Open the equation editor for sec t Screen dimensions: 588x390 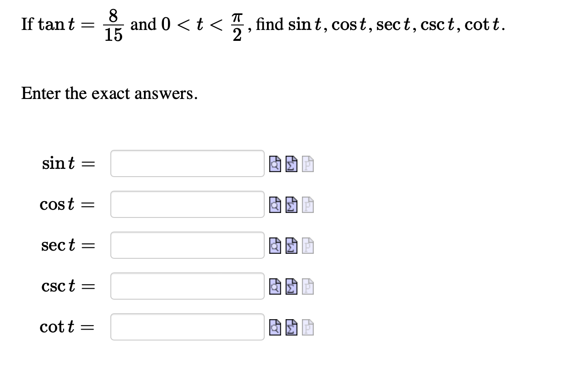coord(292,246)
